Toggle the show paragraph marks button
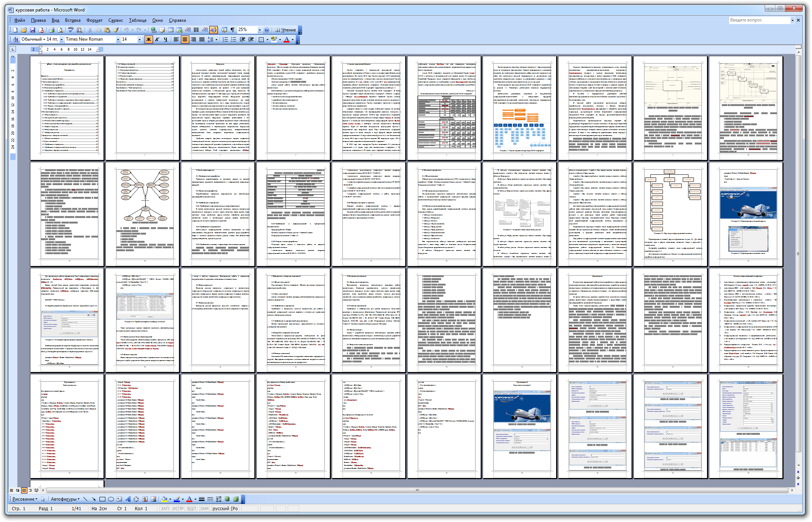The image size is (812, 522). 233,30
